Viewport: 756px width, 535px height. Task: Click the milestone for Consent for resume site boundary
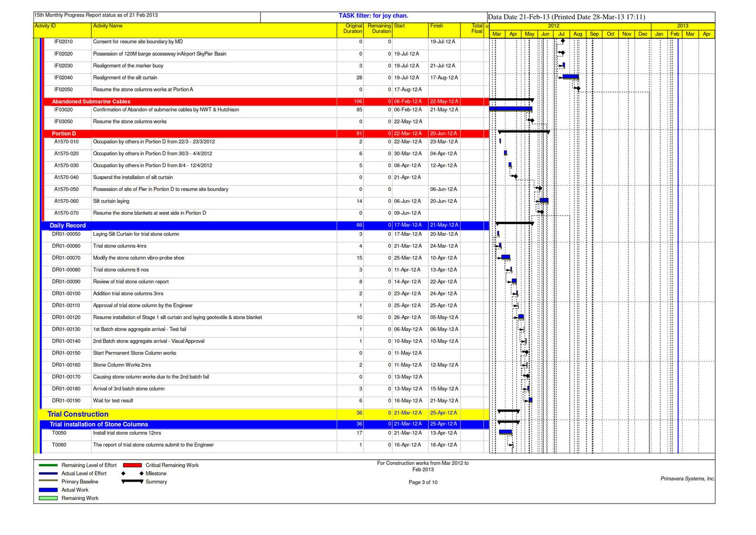coord(563,41)
